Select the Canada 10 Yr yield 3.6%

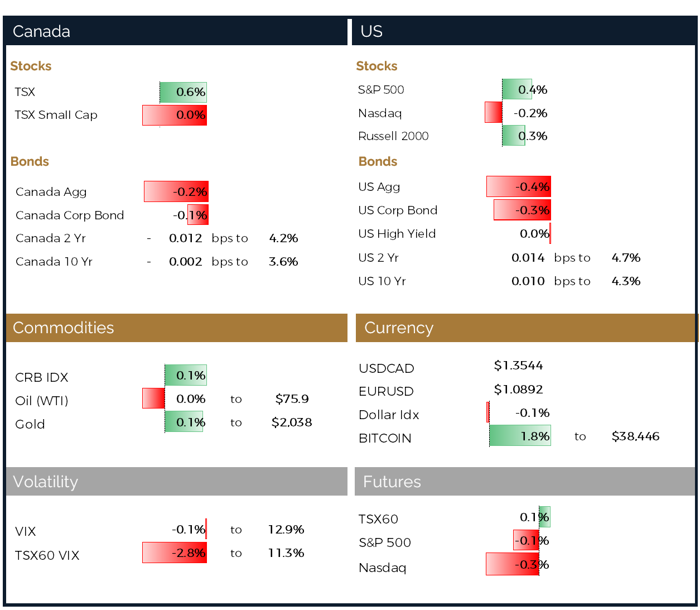pyautogui.click(x=283, y=261)
